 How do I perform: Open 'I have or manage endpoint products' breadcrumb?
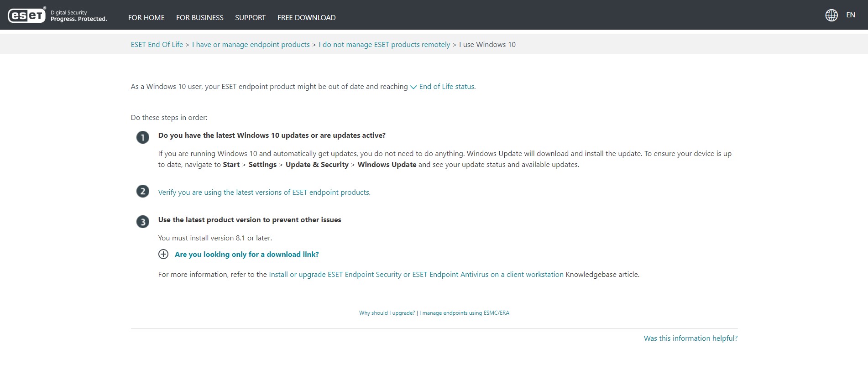pos(251,44)
